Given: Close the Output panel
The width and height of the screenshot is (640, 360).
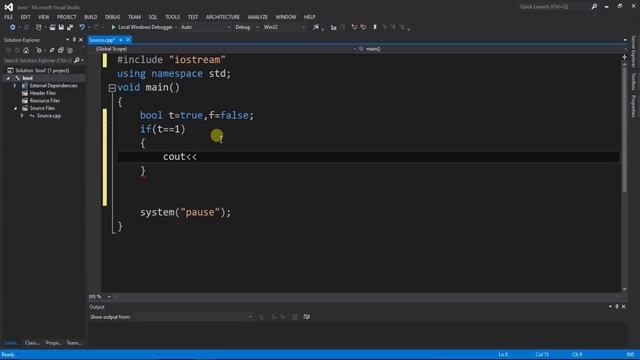Looking at the screenshot, I should point(624,307).
